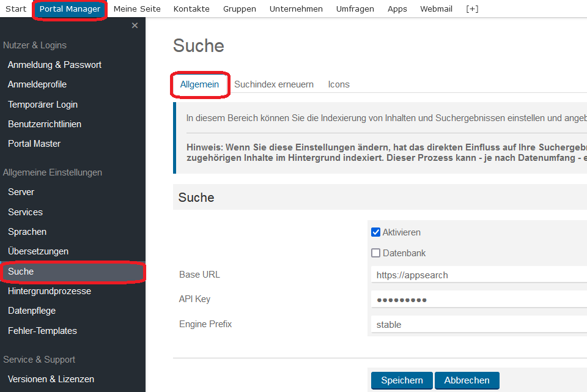
Task: Open the Start menu item
Action: [x=16, y=9]
